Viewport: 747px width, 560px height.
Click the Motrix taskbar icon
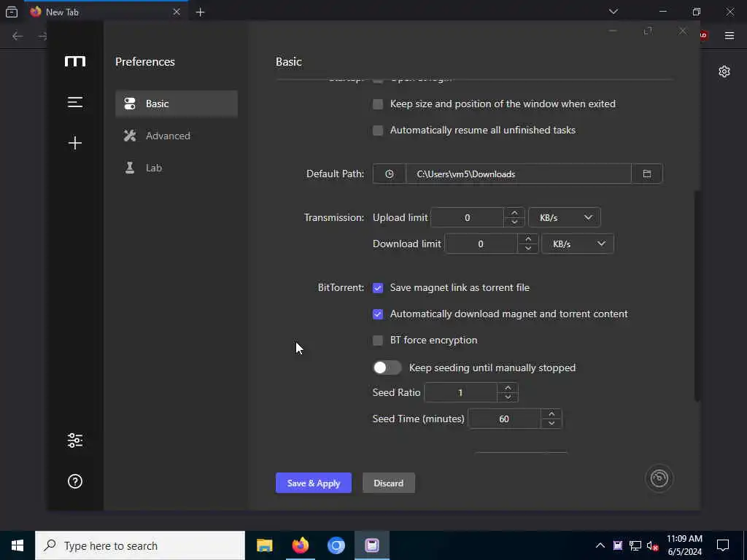point(372,545)
